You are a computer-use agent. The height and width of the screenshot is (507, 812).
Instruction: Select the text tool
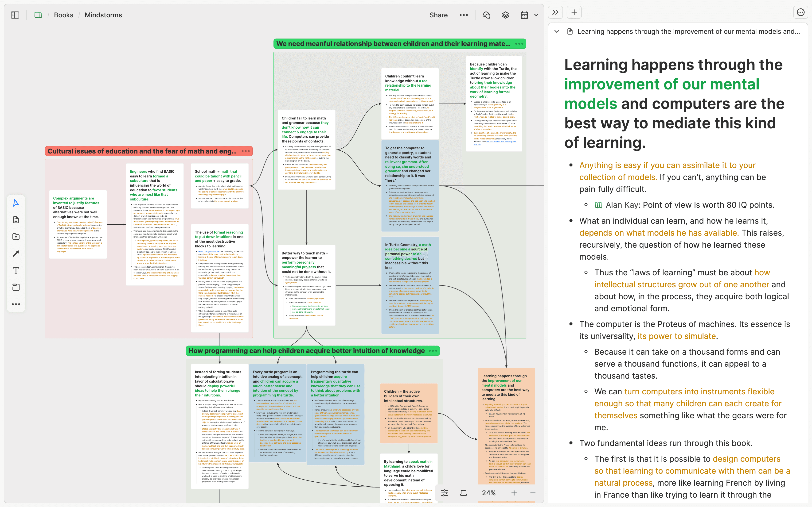coord(16,270)
